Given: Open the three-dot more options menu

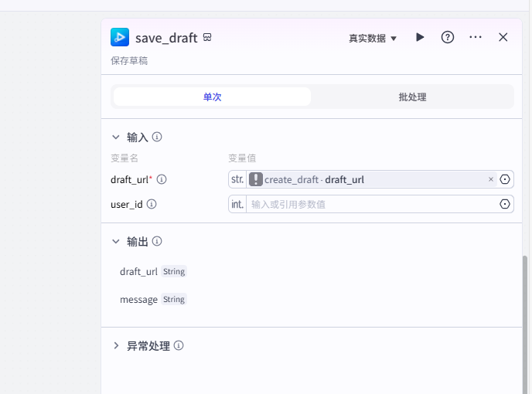Looking at the screenshot, I should (x=476, y=37).
